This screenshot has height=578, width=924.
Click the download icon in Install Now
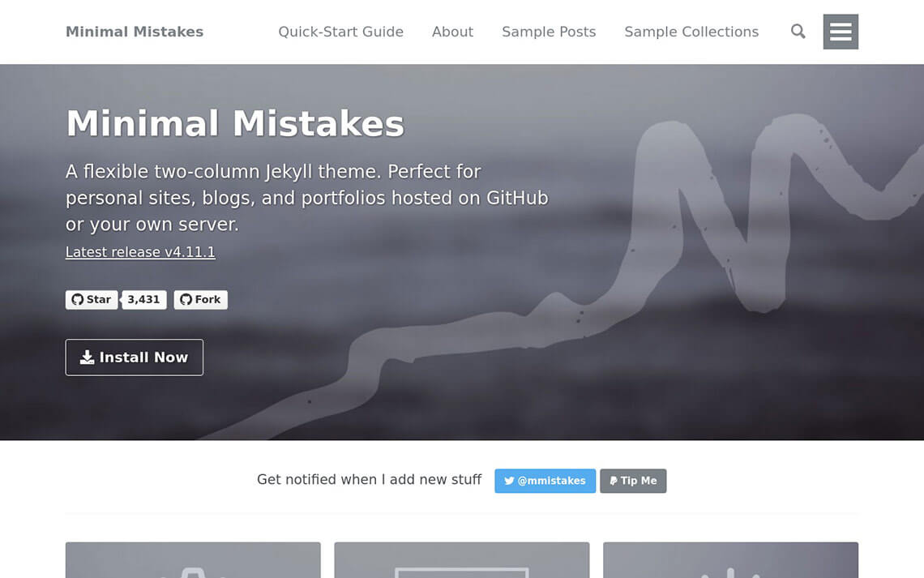[88, 357]
